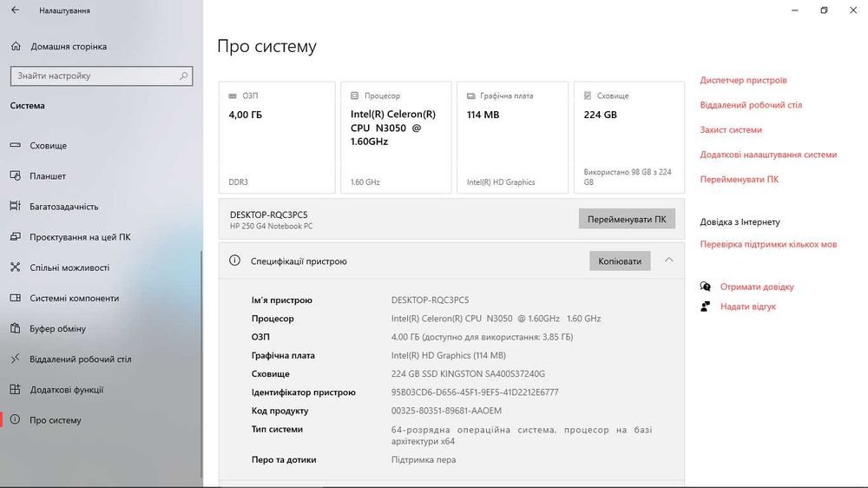Click device ID 95B03CD6-D656-45F1-9EF5-41D2212E6777
Screen dimensions: 868x488
[x=475, y=392]
